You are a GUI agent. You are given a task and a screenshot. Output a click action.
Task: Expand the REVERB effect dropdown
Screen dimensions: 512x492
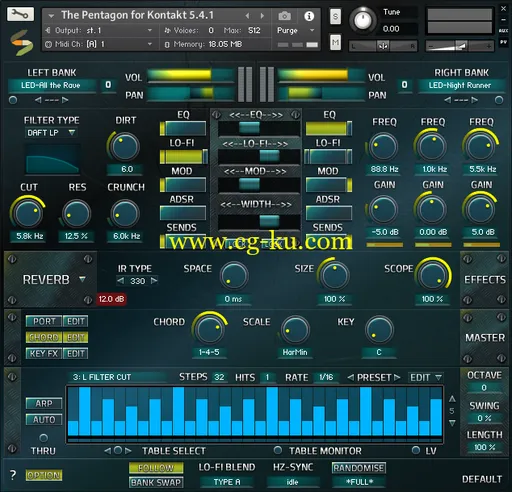coord(82,279)
